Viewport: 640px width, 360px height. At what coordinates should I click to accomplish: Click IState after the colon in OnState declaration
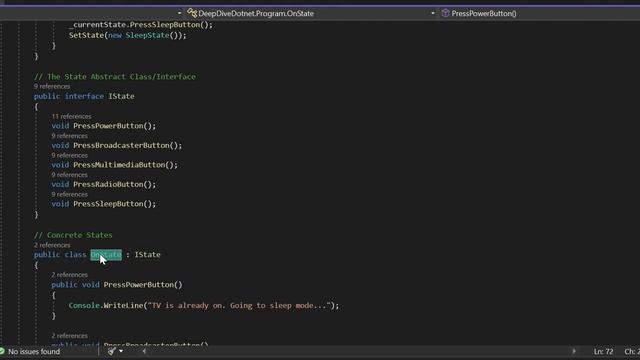point(147,255)
